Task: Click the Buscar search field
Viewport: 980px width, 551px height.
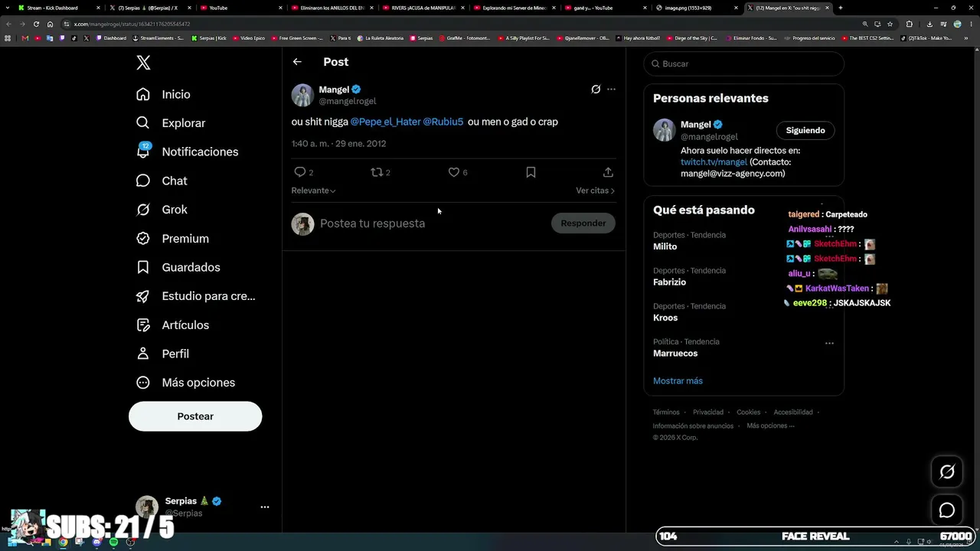Action: tap(744, 64)
